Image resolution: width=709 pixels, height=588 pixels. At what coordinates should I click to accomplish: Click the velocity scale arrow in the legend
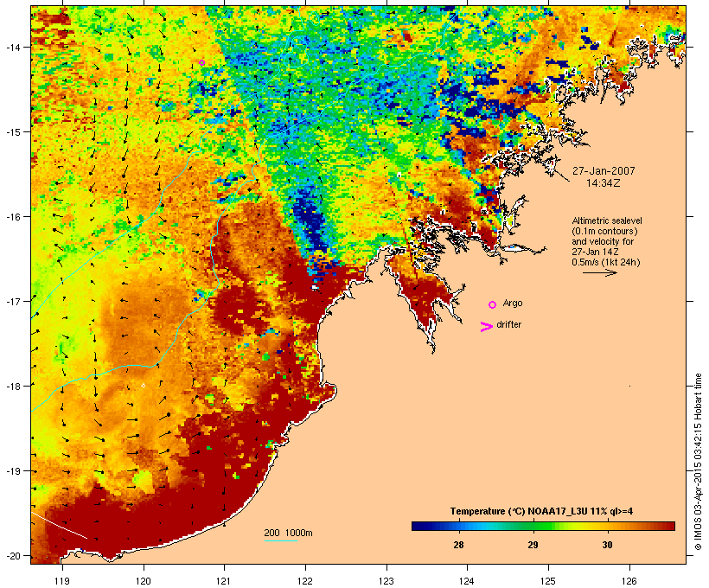click(599, 272)
